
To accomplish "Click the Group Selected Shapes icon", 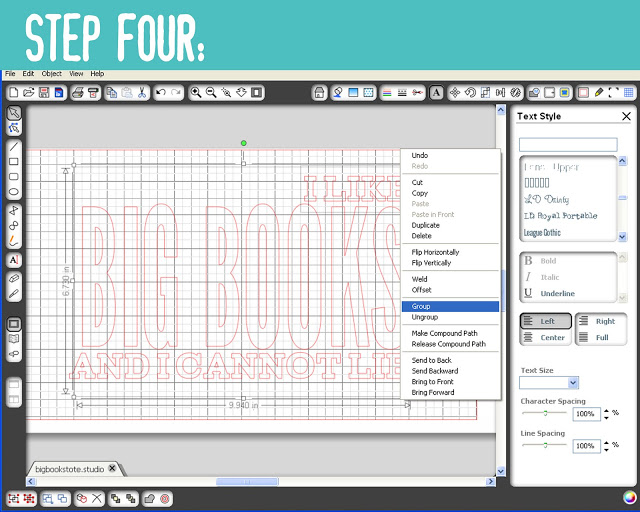I will pos(14,499).
